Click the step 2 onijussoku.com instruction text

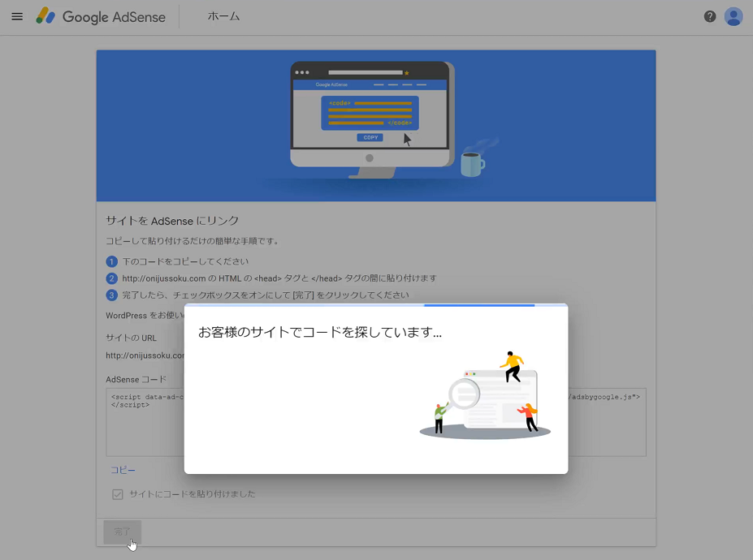pyautogui.click(x=279, y=278)
